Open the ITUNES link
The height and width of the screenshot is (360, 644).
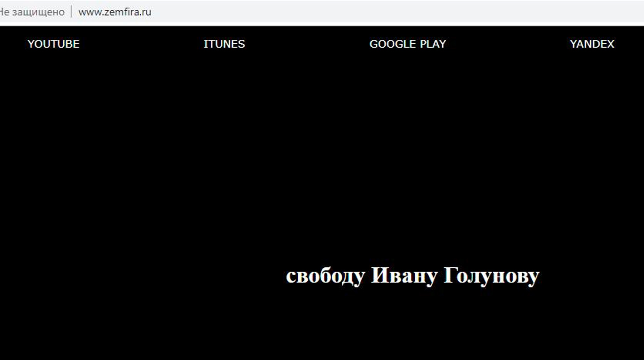[224, 44]
